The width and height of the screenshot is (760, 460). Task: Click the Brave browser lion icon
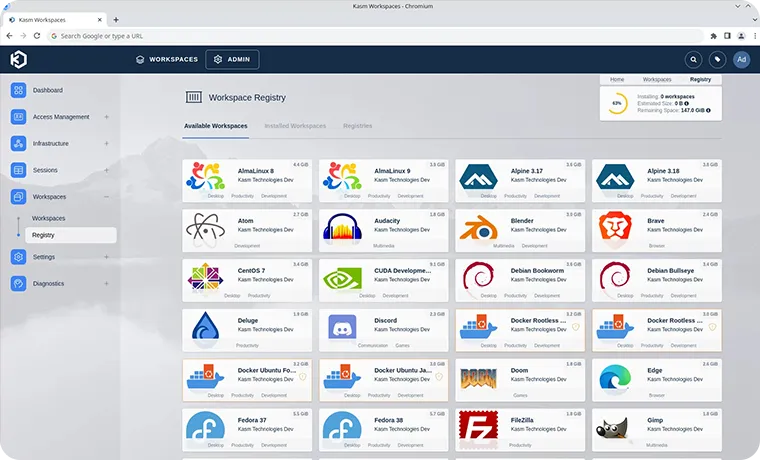[x=615, y=228]
